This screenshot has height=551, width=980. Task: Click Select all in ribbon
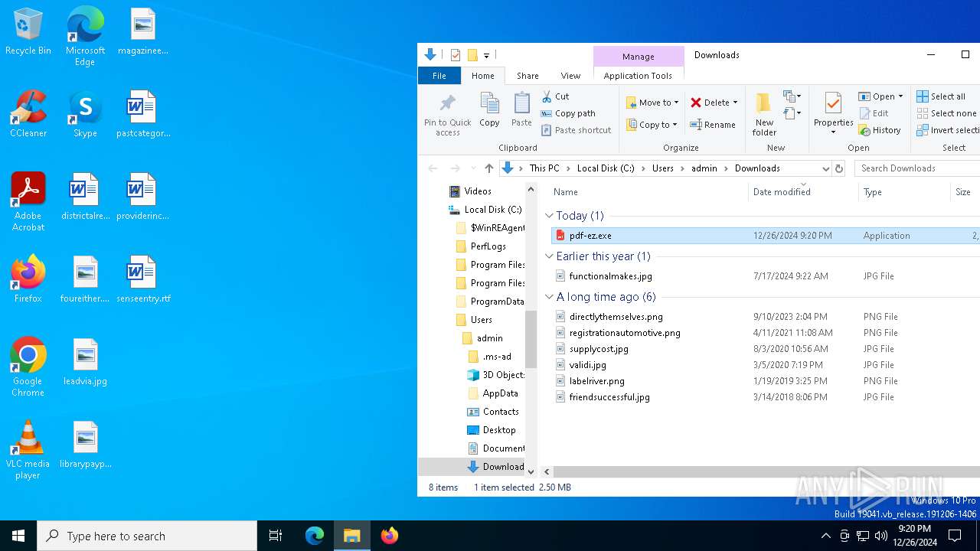click(x=941, y=96)
